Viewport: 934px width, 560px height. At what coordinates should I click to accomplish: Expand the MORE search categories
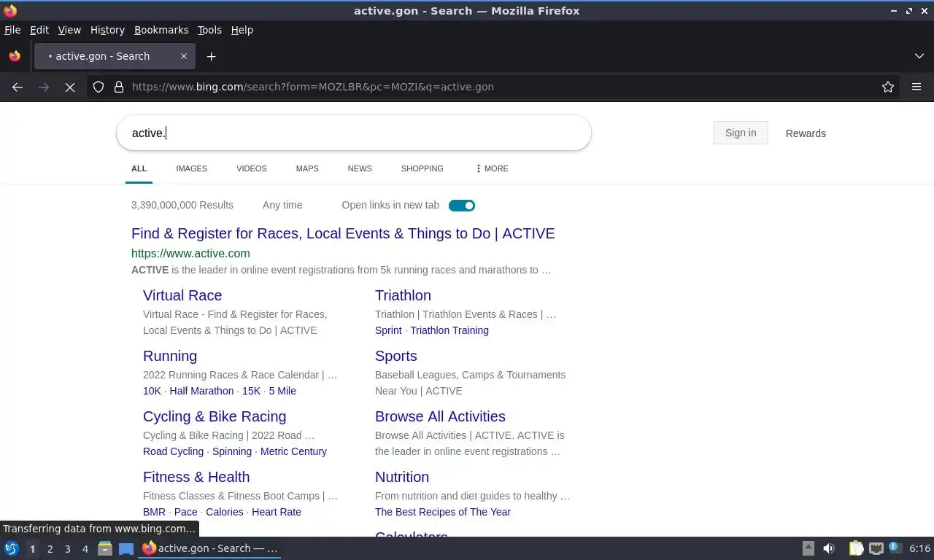point(492,168)
